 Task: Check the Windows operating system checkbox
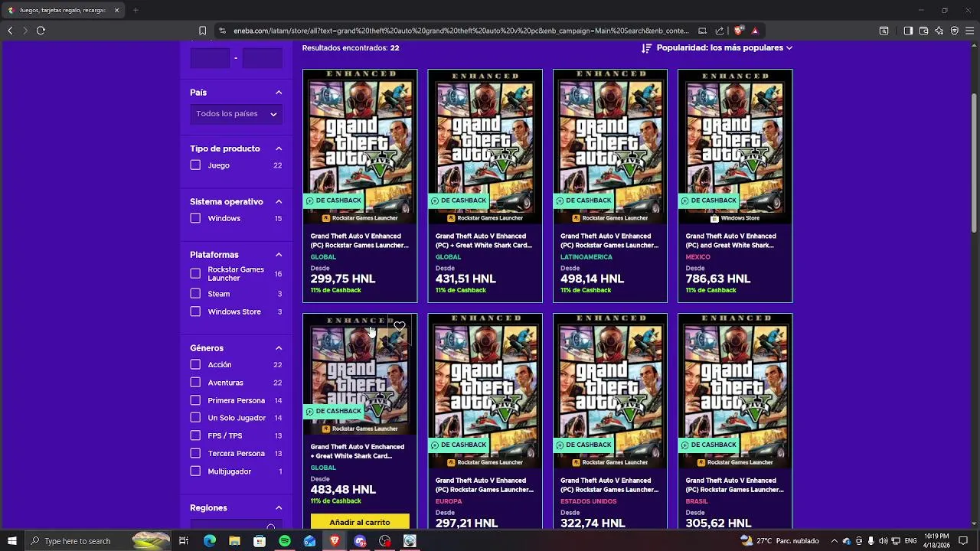click(195, 218)
